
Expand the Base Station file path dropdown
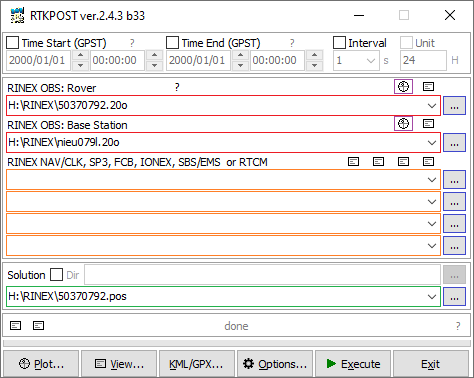coord(432,143)
